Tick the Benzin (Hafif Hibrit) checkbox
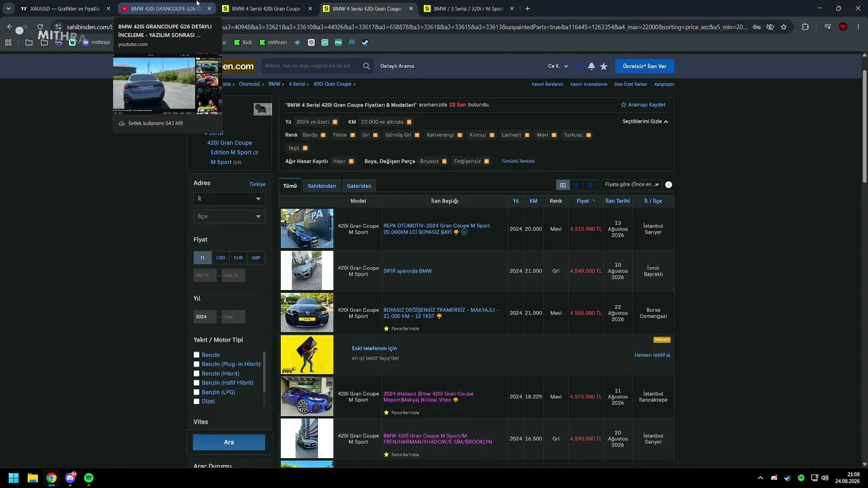 197,383
